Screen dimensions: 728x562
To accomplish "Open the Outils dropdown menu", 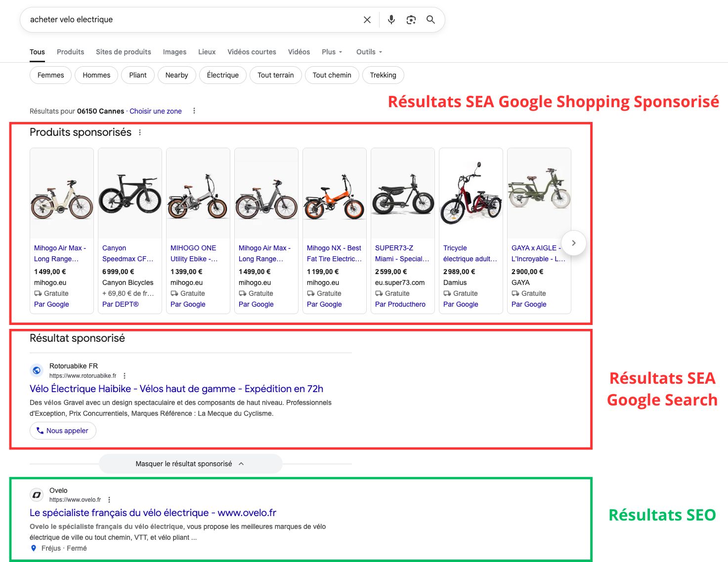I will pos(368,52).
